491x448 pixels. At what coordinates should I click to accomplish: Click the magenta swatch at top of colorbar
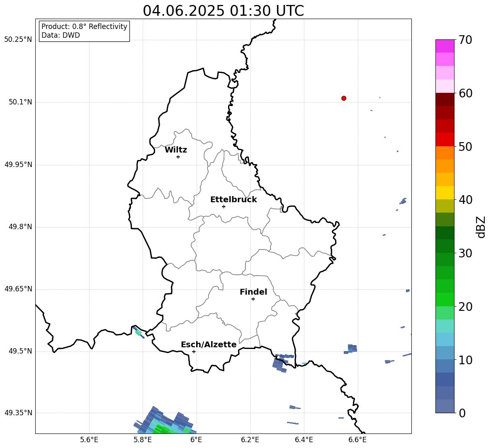(445, 46)
